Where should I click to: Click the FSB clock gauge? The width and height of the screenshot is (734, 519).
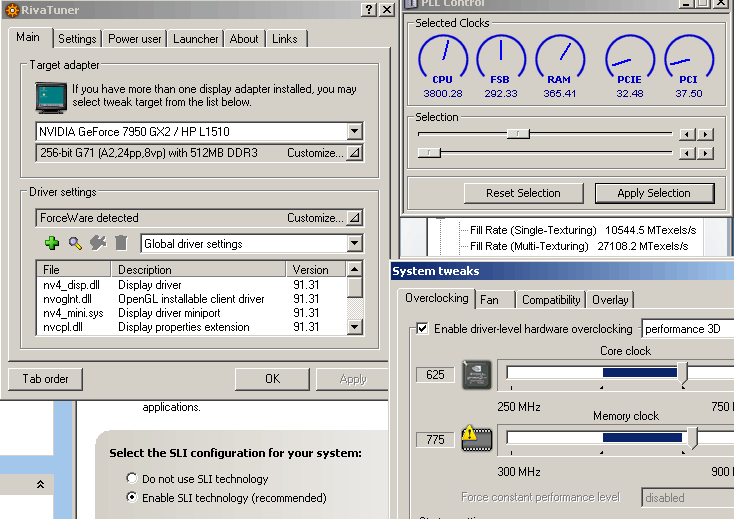[501, 56]
